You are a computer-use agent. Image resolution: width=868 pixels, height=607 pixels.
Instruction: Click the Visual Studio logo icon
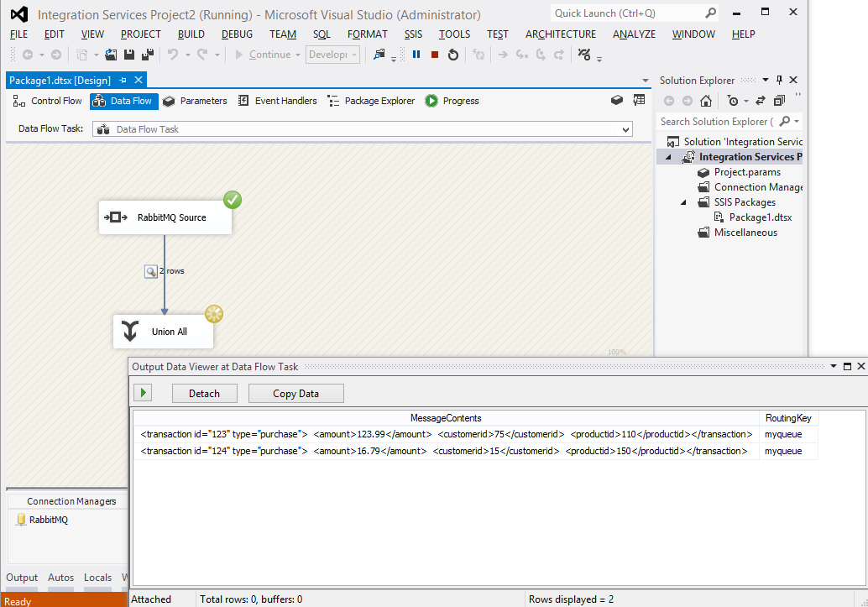click(x=19, y=14)
